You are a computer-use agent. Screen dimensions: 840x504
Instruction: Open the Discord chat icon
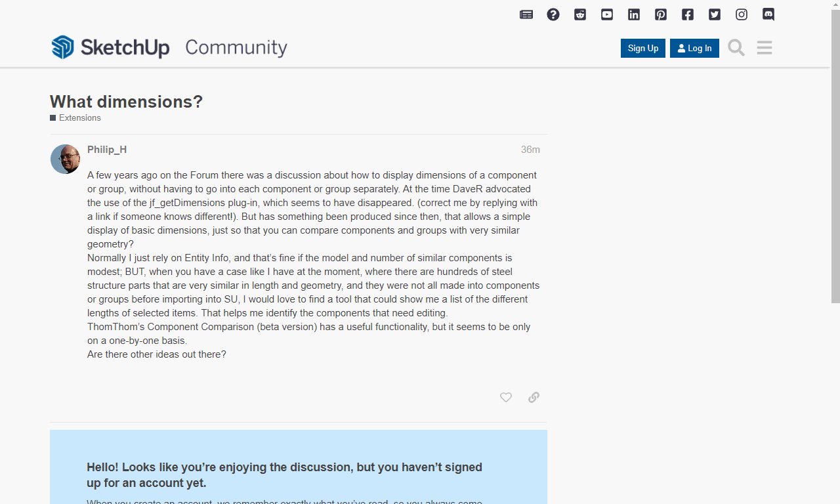point(768,14)
